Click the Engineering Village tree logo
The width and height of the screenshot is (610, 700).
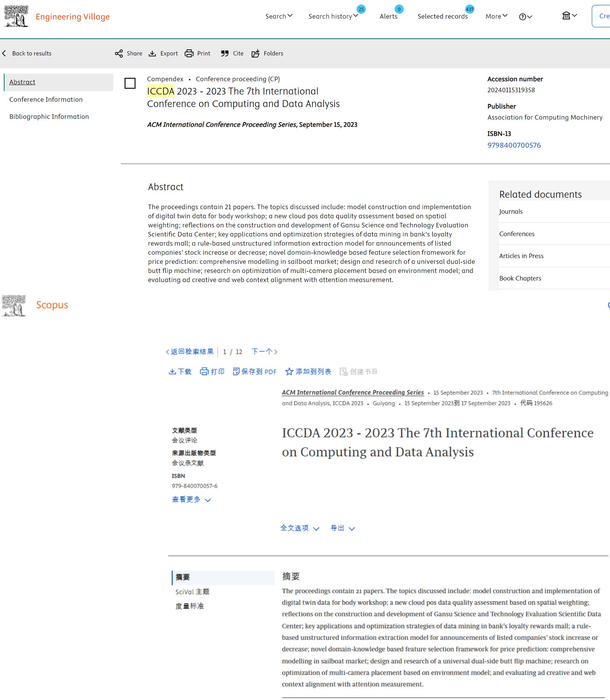pos(16,16)
